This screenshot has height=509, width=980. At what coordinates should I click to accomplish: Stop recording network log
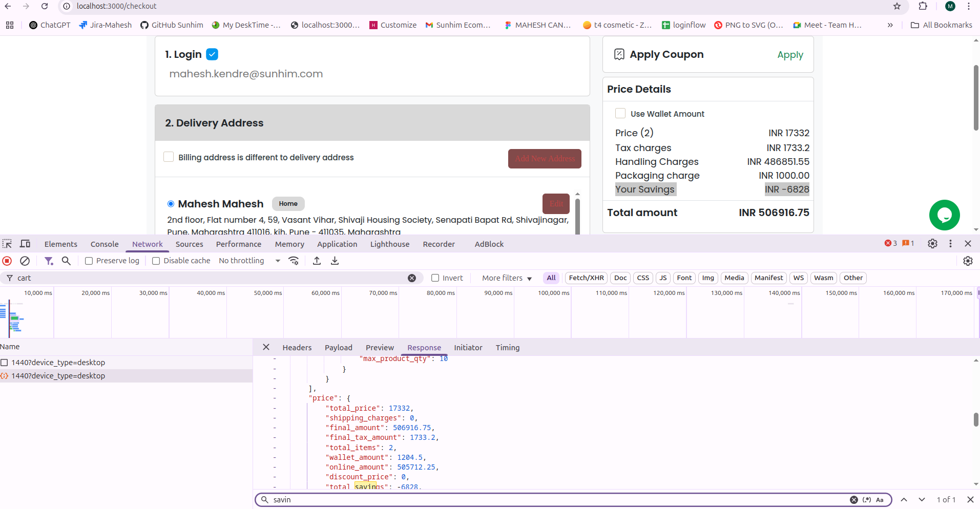coord(7,261)
